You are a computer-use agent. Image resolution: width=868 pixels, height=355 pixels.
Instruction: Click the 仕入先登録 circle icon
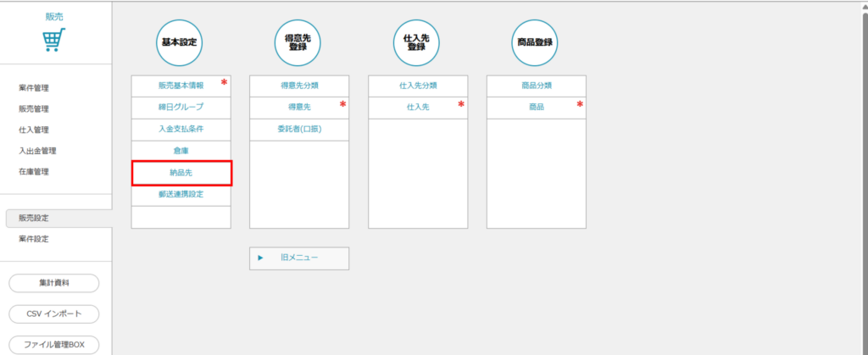[x=416, y=41]
